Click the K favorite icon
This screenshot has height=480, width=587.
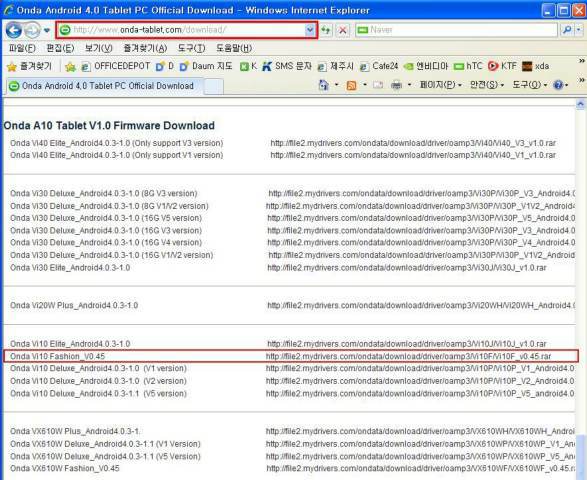(x=249, y=66)
